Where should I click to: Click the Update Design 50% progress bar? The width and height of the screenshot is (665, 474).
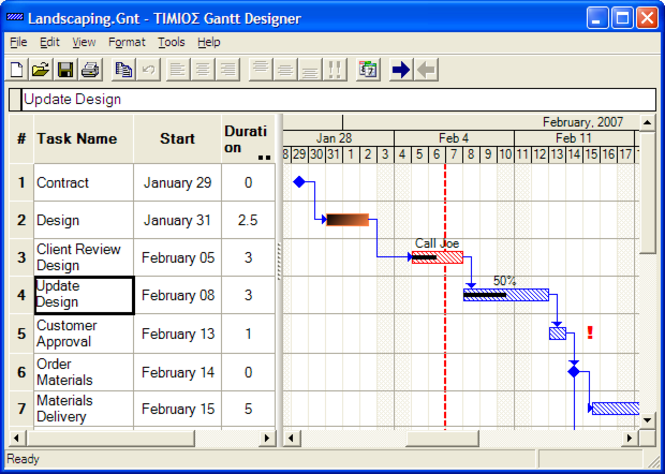(506, 295)
